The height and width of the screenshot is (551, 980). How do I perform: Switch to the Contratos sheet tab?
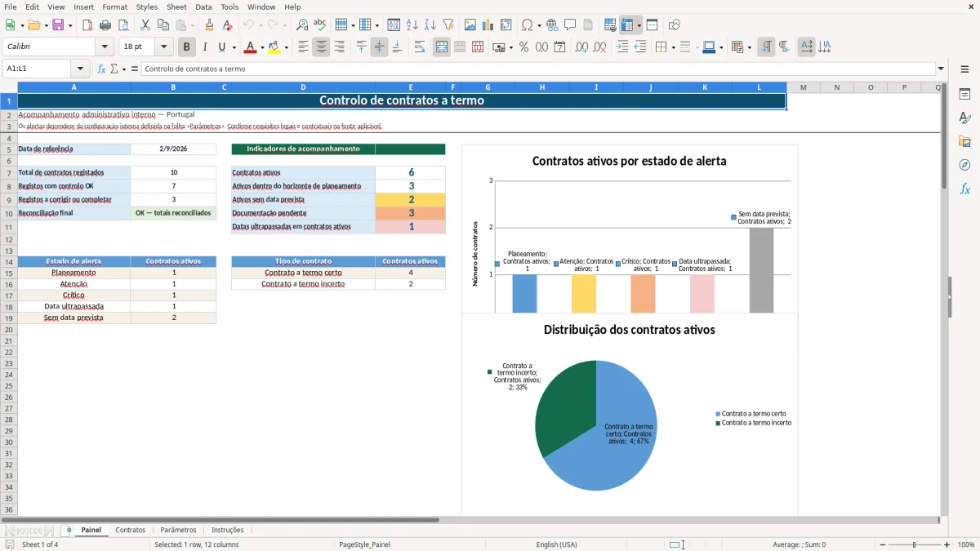[x=131, y=530]
